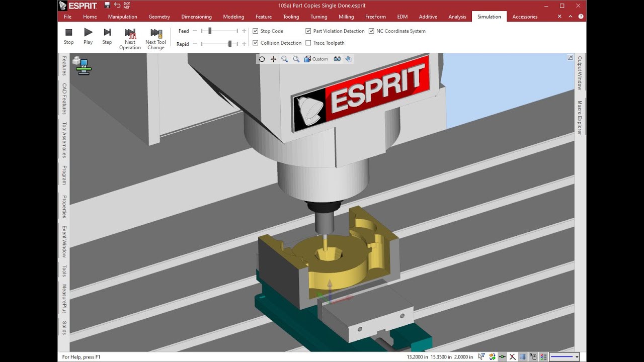
Task: Click the swap elements status icon
Action: coord(492,357)
